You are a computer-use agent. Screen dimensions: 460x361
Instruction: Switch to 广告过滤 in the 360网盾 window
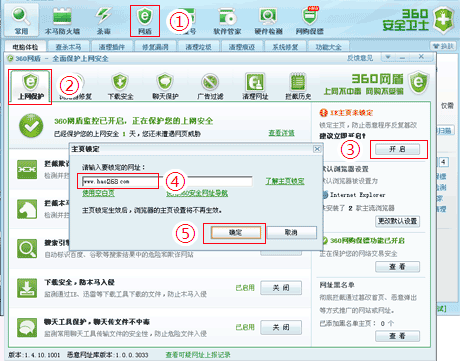pos(210,87)
